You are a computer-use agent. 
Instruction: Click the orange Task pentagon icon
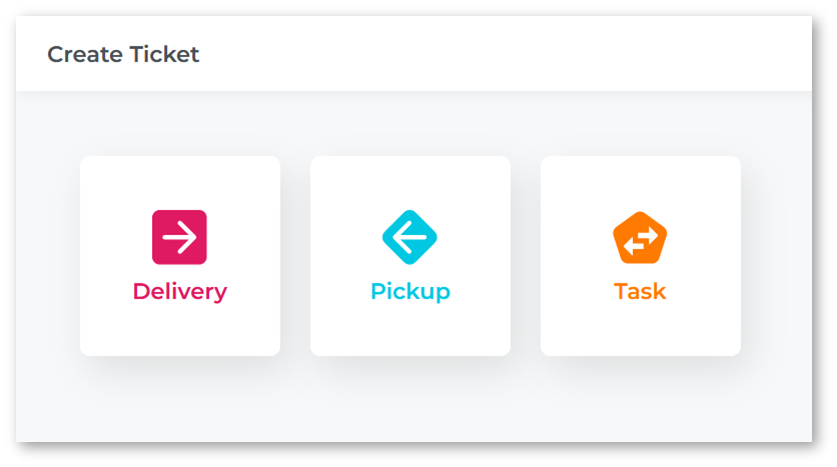tap(640, 238)
